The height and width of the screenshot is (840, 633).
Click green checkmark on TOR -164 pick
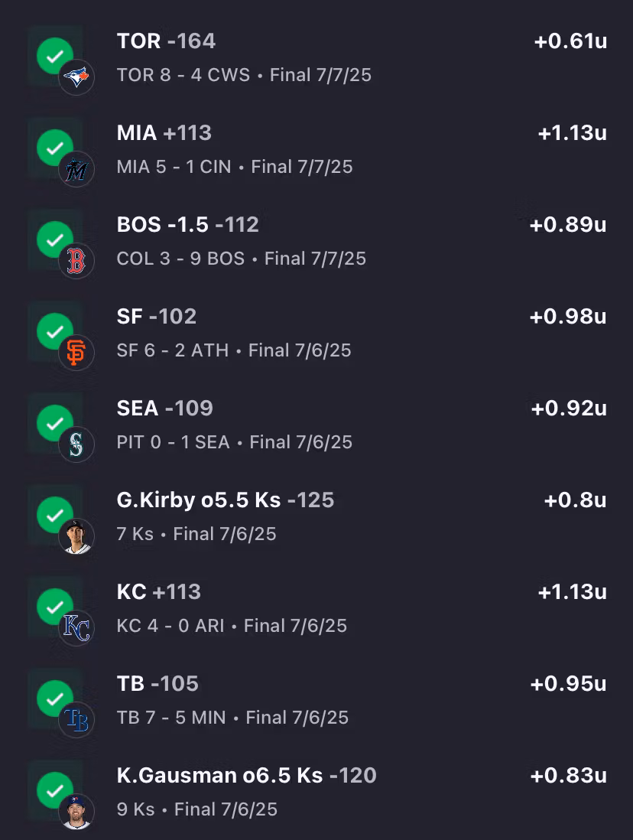(x=54, y=56)
